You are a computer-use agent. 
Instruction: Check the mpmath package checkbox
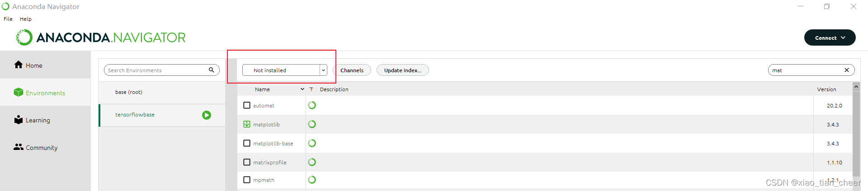pos(247,180)
